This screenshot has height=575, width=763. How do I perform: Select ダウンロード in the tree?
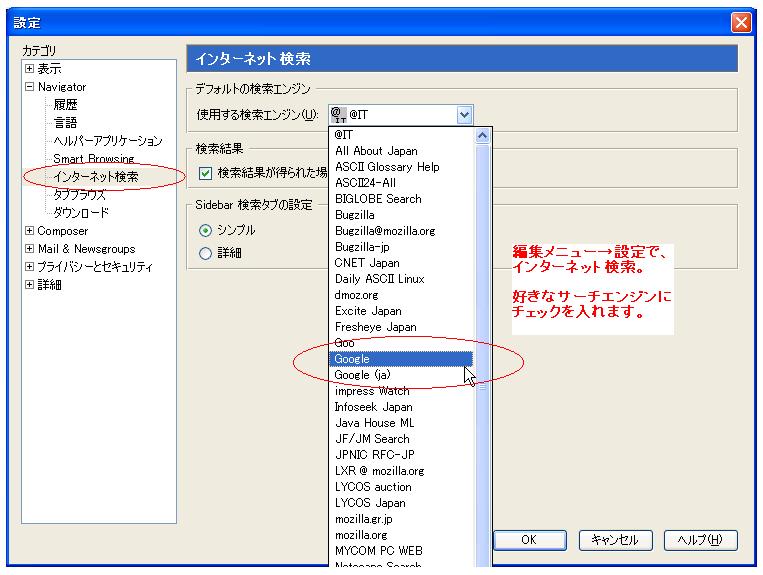(81, 213)
